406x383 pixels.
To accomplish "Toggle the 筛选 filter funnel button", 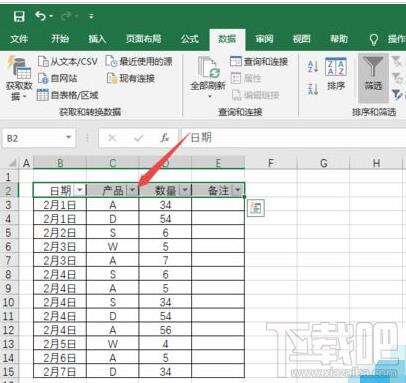I will tap(373, 78).
